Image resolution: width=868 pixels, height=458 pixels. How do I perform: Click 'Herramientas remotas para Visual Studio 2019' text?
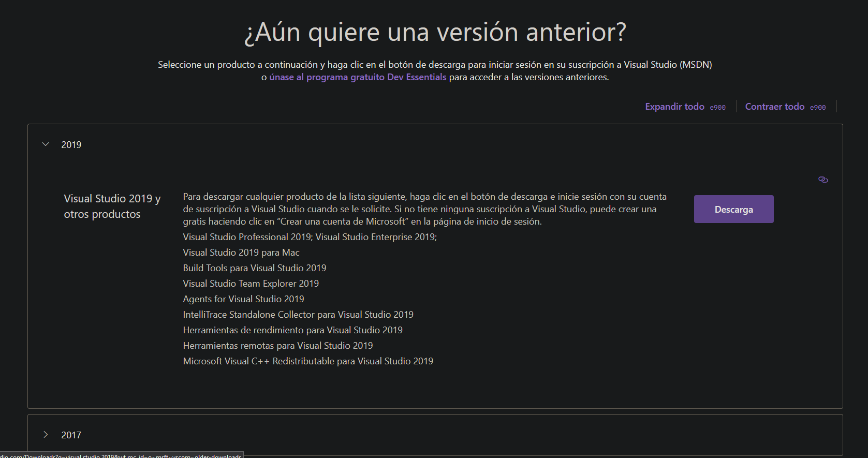pyautogui.click(x=278, y=346)
